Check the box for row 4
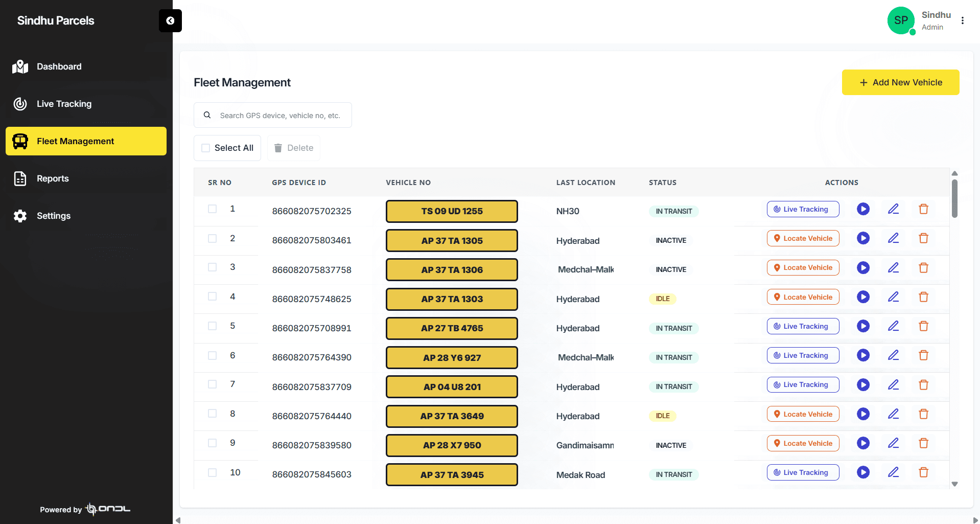 tap(213, 297)
